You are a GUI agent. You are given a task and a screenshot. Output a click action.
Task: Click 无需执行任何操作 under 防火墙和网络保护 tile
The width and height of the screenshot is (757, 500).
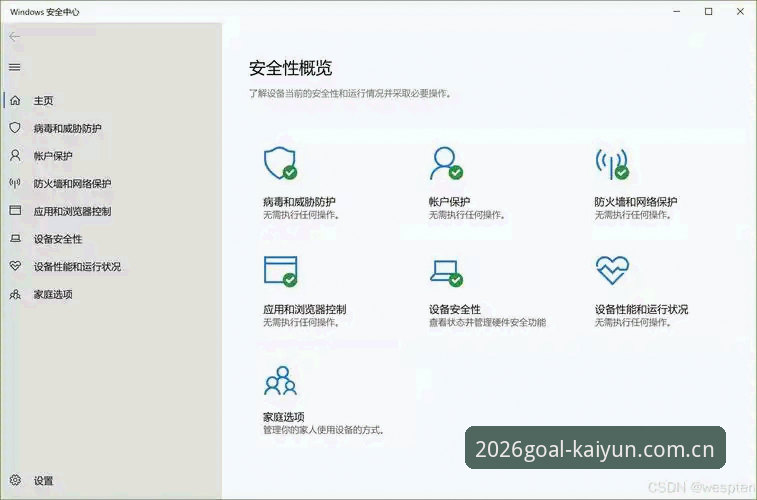click(633, 215)
